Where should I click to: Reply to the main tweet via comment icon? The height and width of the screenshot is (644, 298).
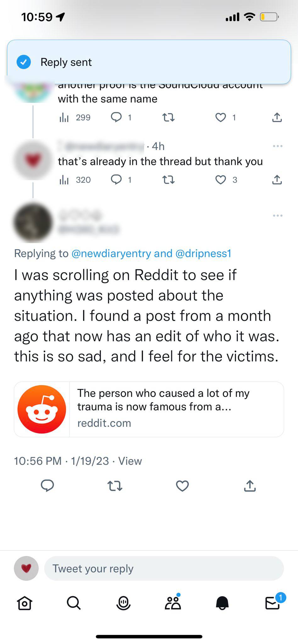(48, 486)
